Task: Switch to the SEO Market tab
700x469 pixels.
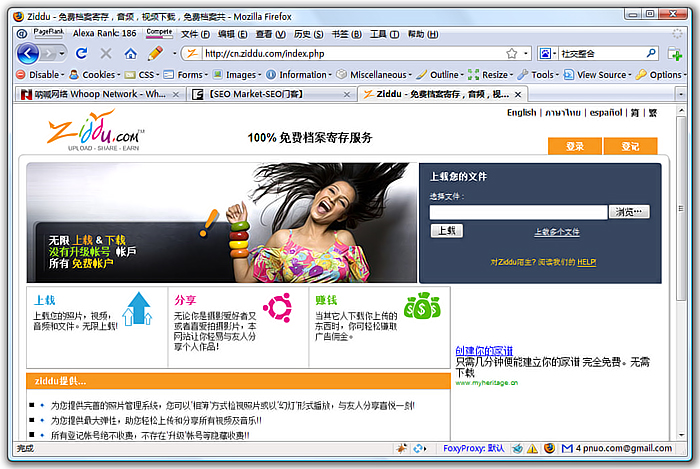Action: tap(271, 94)
